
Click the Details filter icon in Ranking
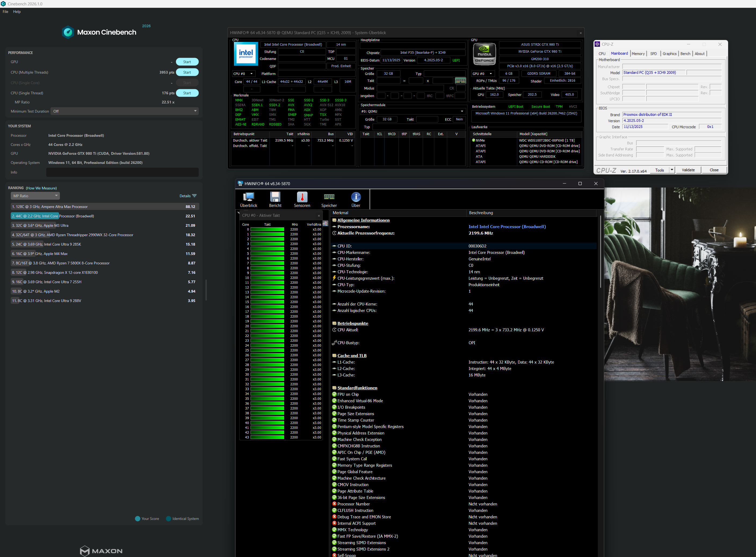point(194,196)
